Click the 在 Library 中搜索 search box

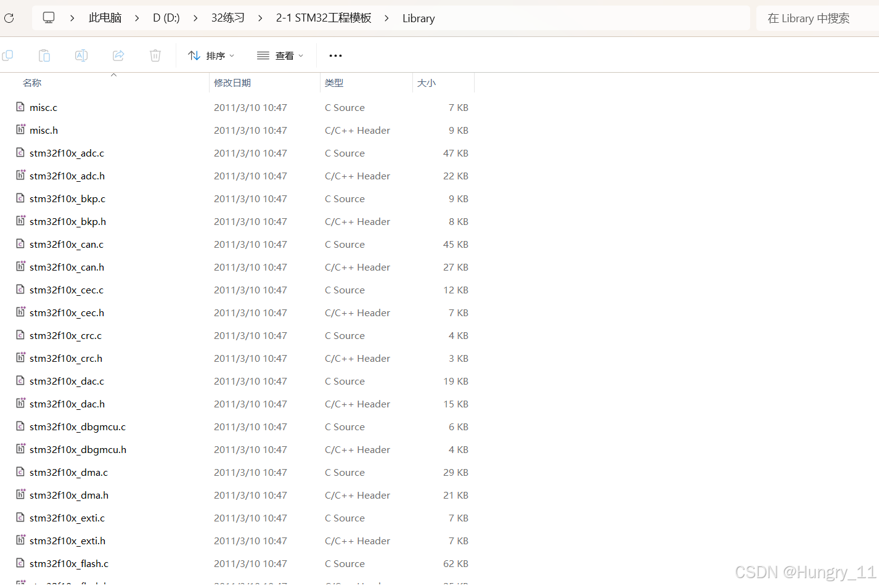[x=817, y=18]
